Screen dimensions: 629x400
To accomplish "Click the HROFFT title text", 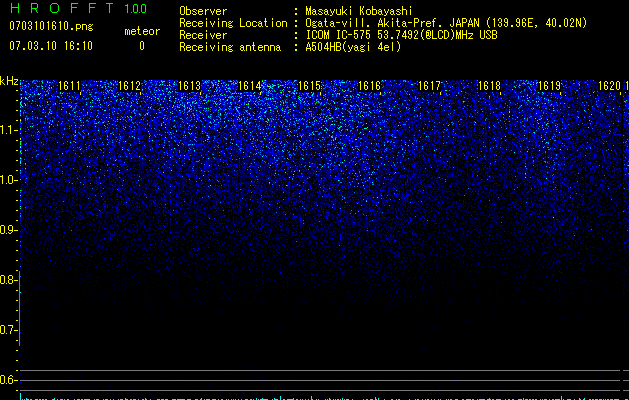I will [x=62, y=8].
